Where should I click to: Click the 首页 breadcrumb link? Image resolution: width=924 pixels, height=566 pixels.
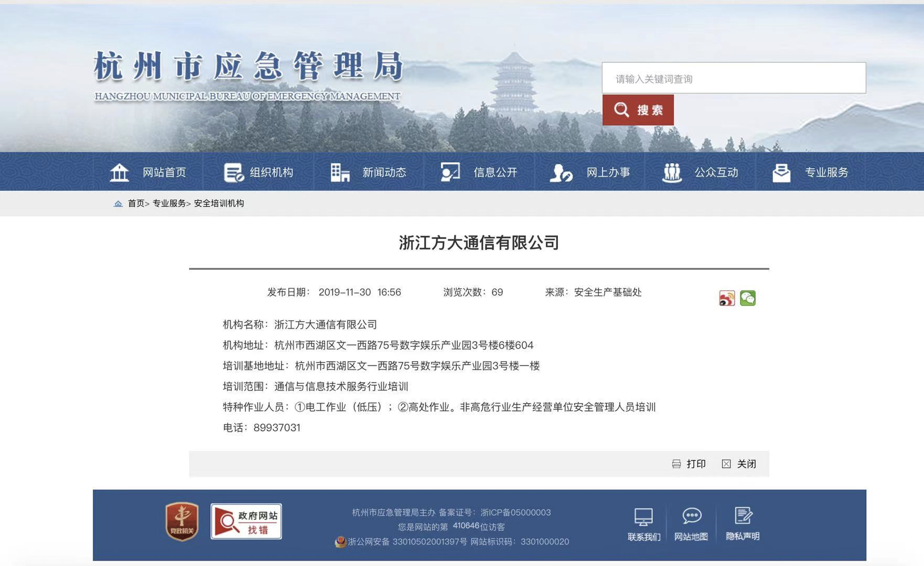136,203
